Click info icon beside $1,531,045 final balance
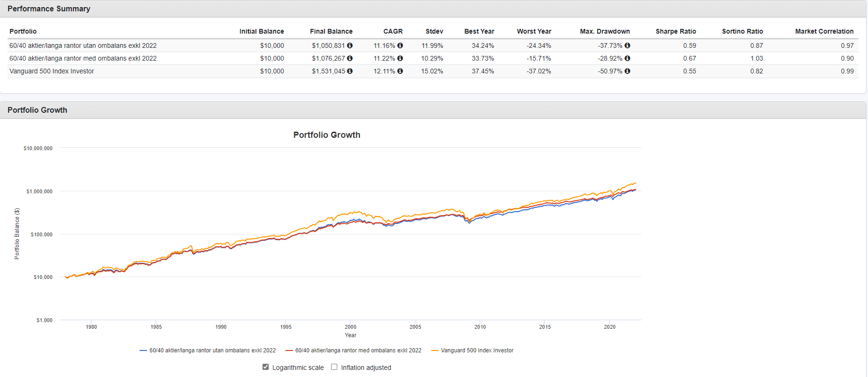The width and height of the screenshot is (868, 377). click(350, 71)
